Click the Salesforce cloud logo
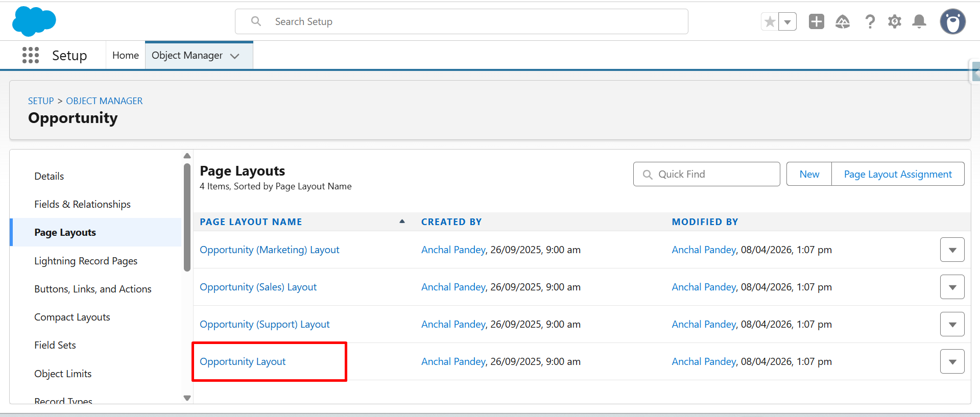The width and height of the screenshot is (980, 417). (34, 21)
